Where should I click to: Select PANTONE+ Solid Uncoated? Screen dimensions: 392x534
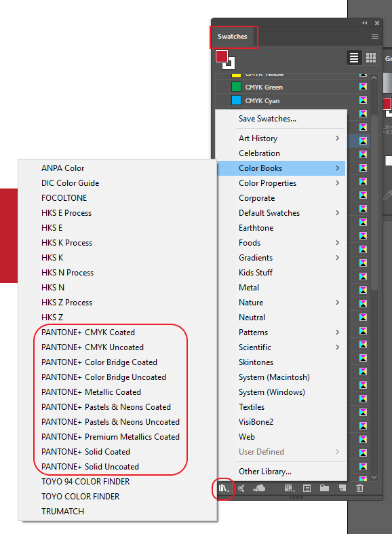click(x=117, y=467)
